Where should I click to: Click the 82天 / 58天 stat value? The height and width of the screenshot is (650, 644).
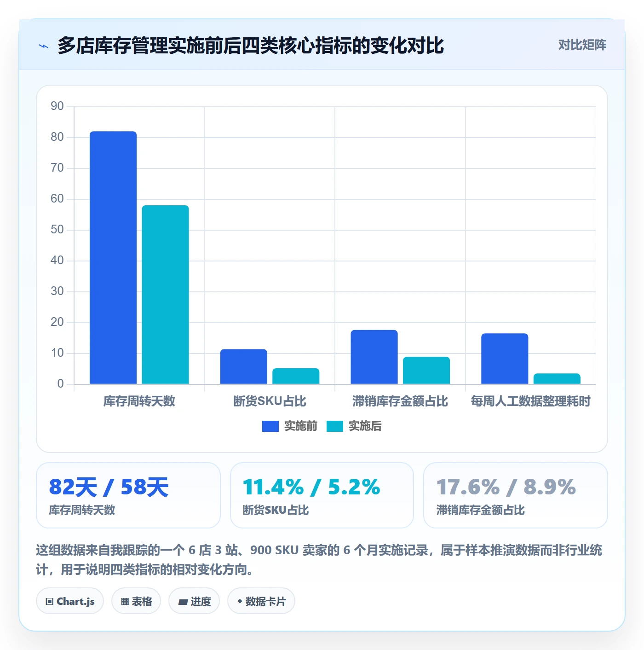[109, 487]
